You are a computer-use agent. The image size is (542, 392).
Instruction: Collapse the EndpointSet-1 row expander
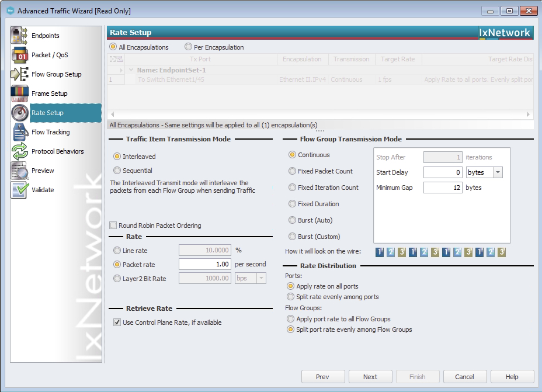click(x=131, y=70)
